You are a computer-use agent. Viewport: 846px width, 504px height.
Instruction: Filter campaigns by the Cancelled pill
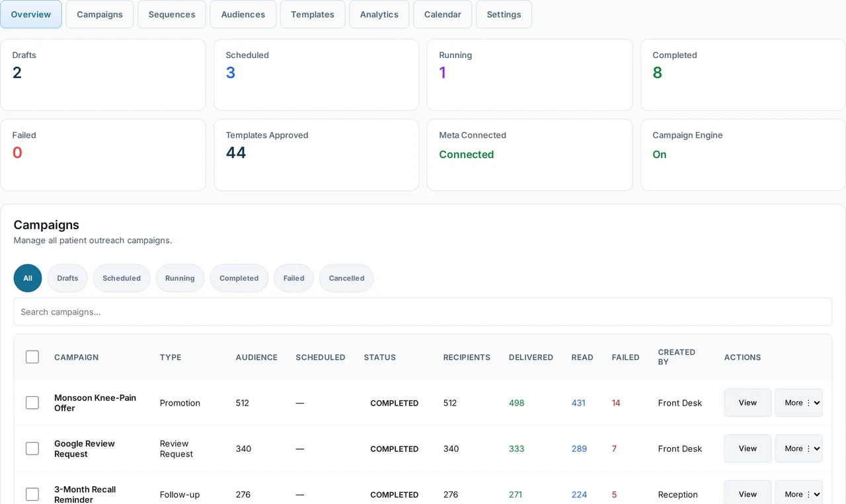346,278
